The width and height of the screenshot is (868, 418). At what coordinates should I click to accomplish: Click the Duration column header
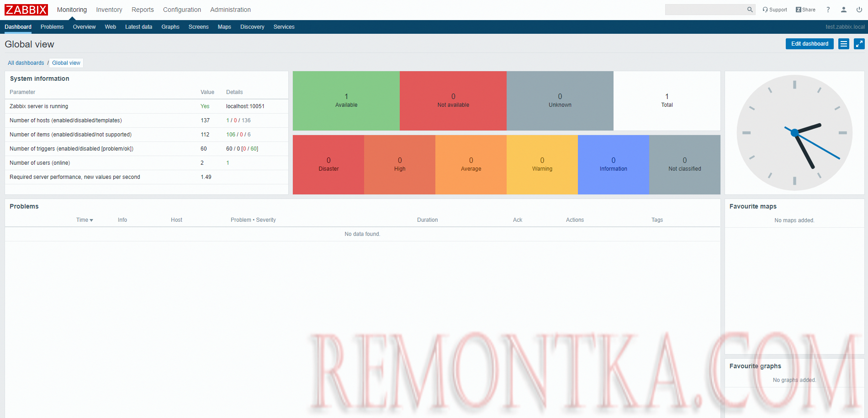428,220
